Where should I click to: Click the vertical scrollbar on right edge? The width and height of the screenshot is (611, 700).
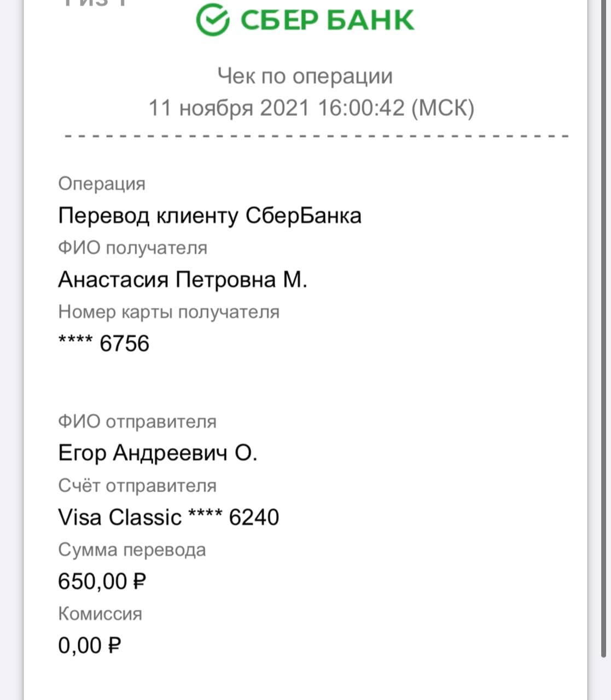tap(604, 328)
